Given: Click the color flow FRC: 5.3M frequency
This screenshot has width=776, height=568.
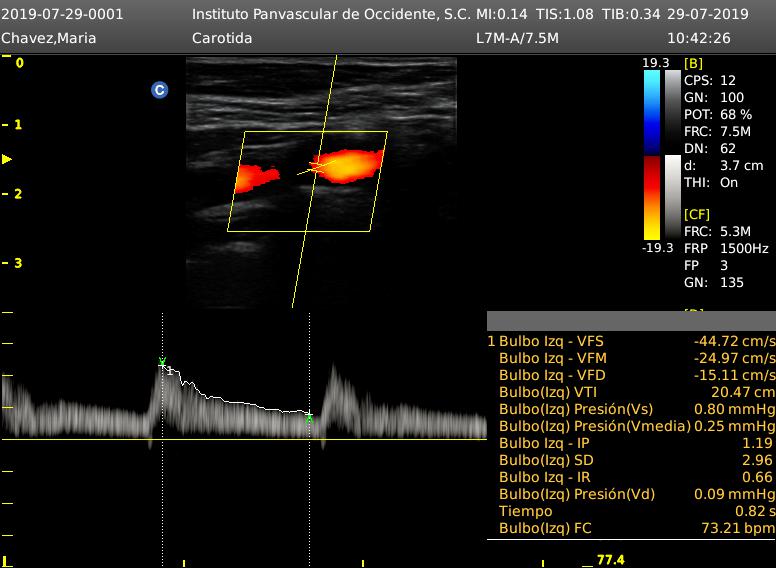Looking at the screenshot, I should point(717,231).
